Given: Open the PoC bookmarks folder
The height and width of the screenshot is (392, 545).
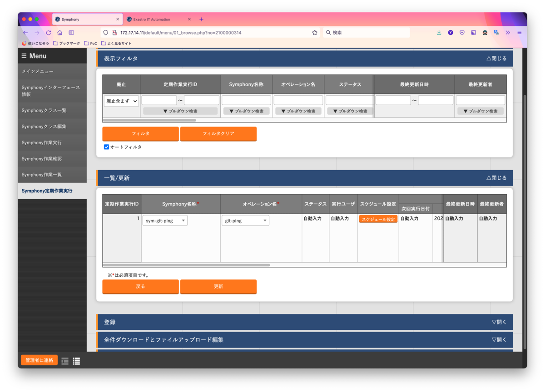Looking at the screenshot, I should click(x=91, y=44).
